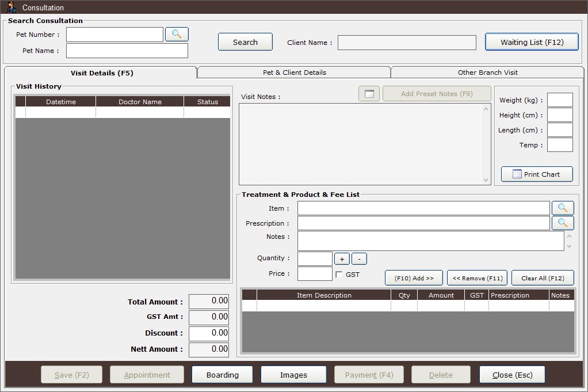Click the Search button

pos(245,42)
